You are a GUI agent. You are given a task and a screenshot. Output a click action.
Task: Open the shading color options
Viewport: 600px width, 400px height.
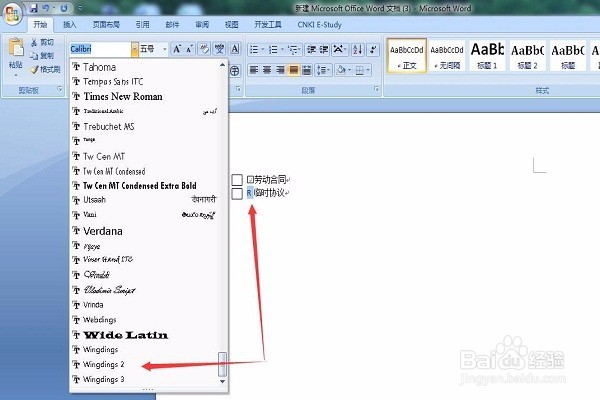pyautogui.click(x=342, y=70)
